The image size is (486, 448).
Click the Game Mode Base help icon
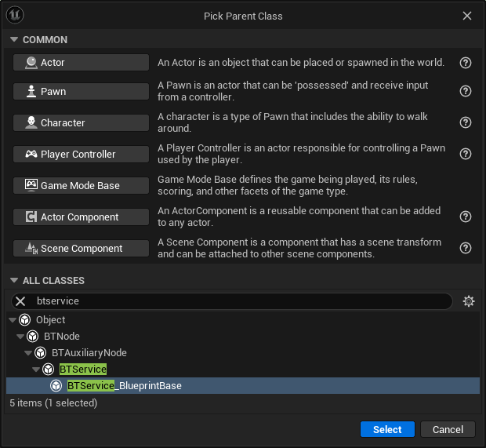coord(466,185)
